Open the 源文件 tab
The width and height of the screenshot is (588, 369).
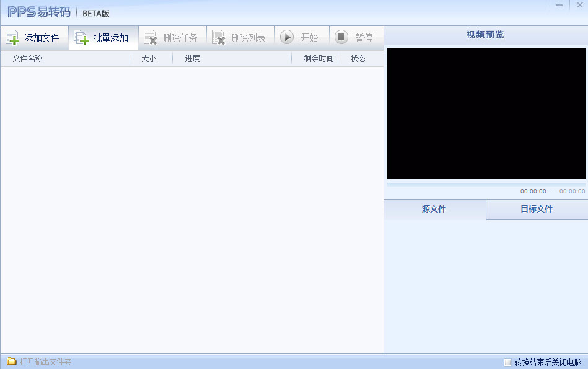434,209
